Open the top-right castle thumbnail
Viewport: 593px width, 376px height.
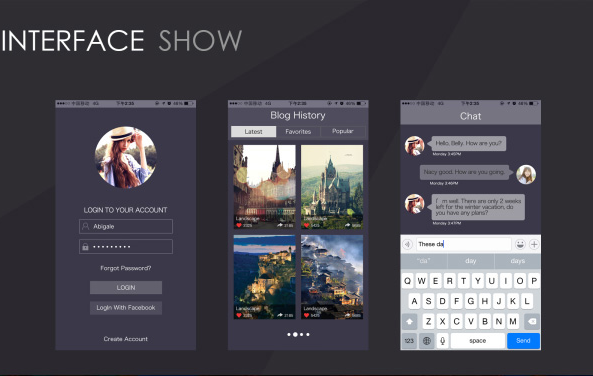[332, 187]
